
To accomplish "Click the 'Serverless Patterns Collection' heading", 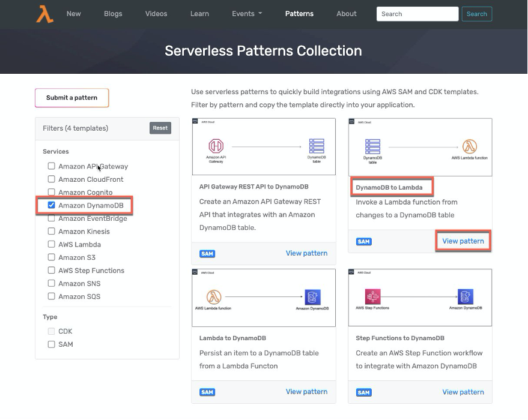I will (x=263, y=51).
